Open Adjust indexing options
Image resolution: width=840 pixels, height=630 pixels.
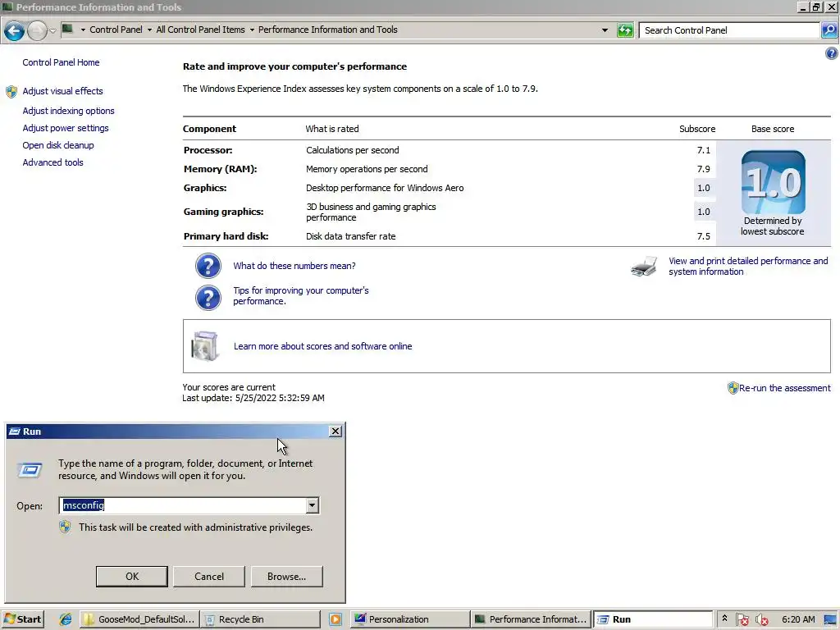click(x=69, y=111)
